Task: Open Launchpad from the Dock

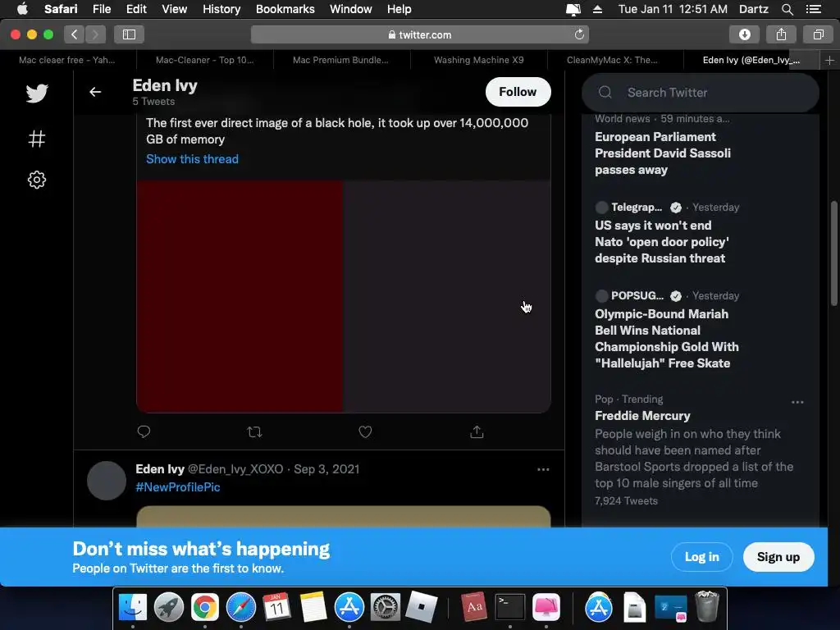Action: coord(169,607)
